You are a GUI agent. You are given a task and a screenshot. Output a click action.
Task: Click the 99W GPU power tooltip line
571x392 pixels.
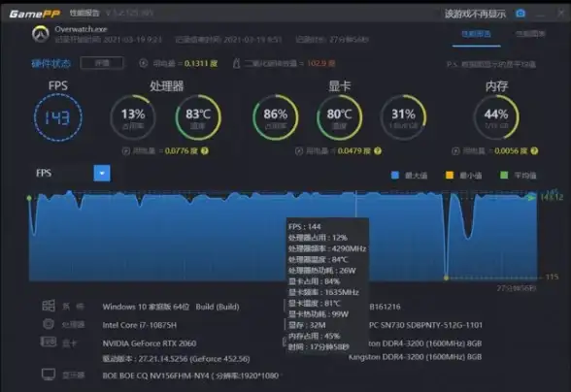319,314
